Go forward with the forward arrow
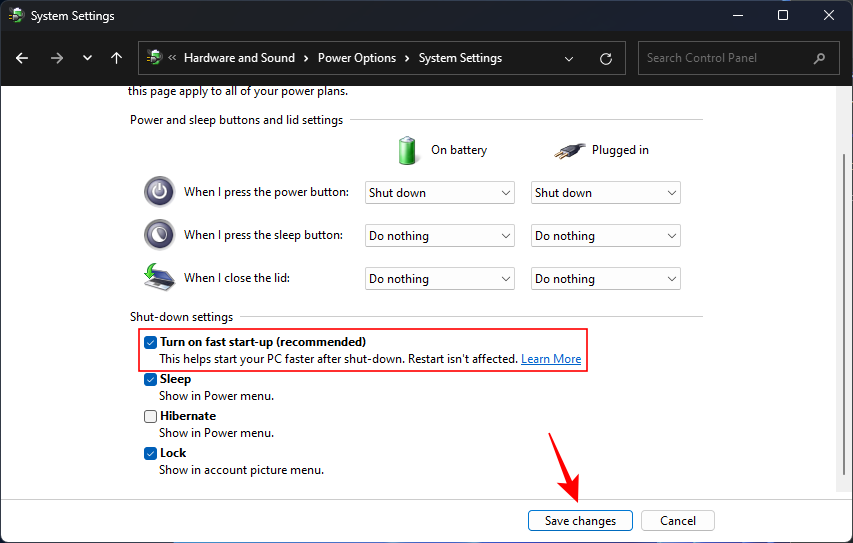The height and width of the screenshot is (543, 853). pyautogui.click(x=57, y=58)
